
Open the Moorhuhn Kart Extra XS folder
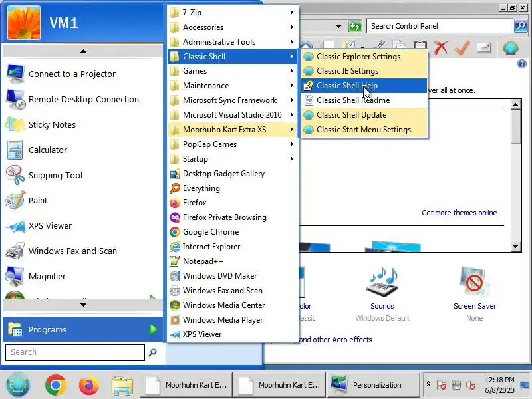(x=232, y=129)
